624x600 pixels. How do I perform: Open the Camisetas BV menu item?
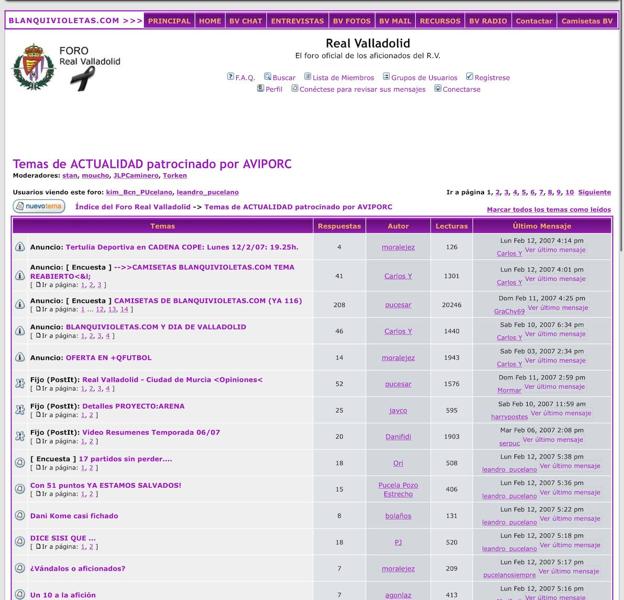(x=587, y=21)
